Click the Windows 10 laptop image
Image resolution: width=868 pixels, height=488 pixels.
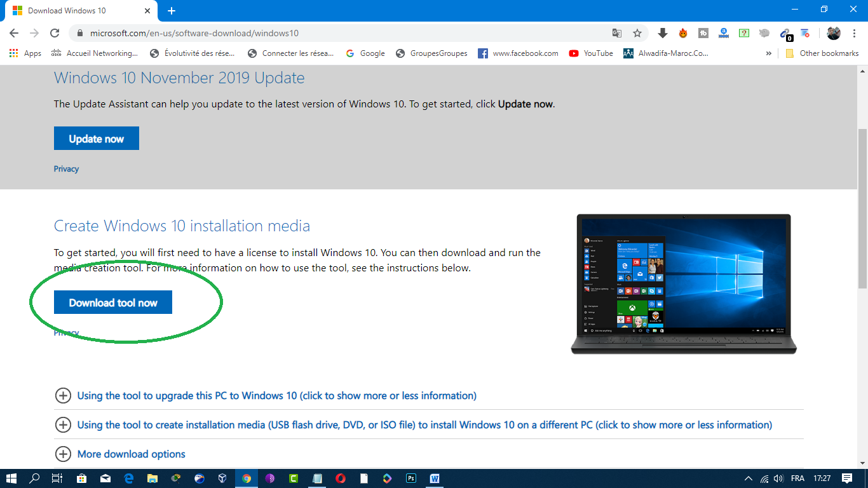pyautogui.click(x=684, y=284)
